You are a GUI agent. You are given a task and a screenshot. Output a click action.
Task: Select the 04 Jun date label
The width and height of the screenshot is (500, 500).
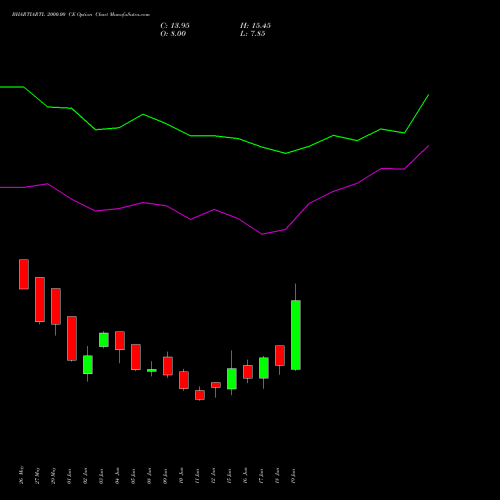pyautogui.click(x=118, y=476)
